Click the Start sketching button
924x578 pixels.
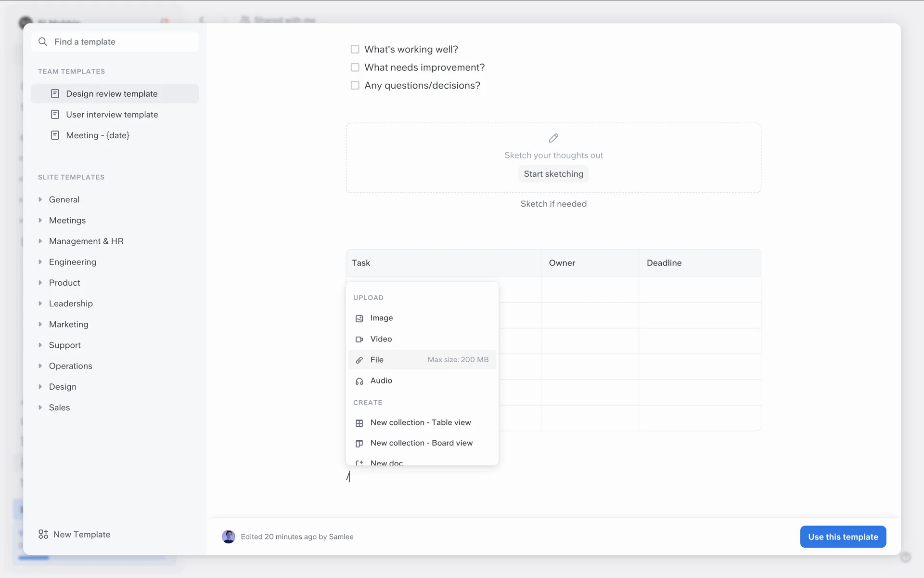point(553,174)
